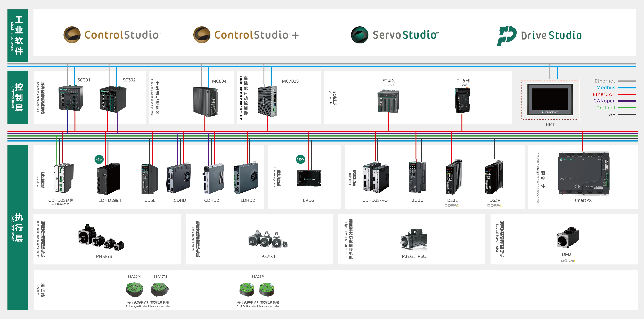Select the DS3E drive image

coord(454,177)
